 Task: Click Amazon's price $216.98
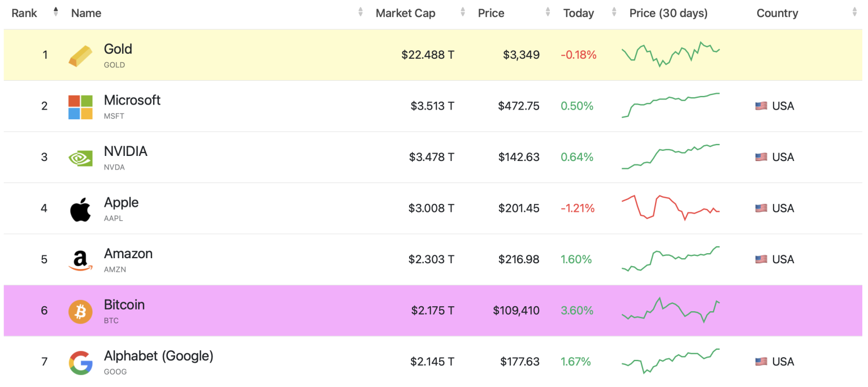coord(519,259)
